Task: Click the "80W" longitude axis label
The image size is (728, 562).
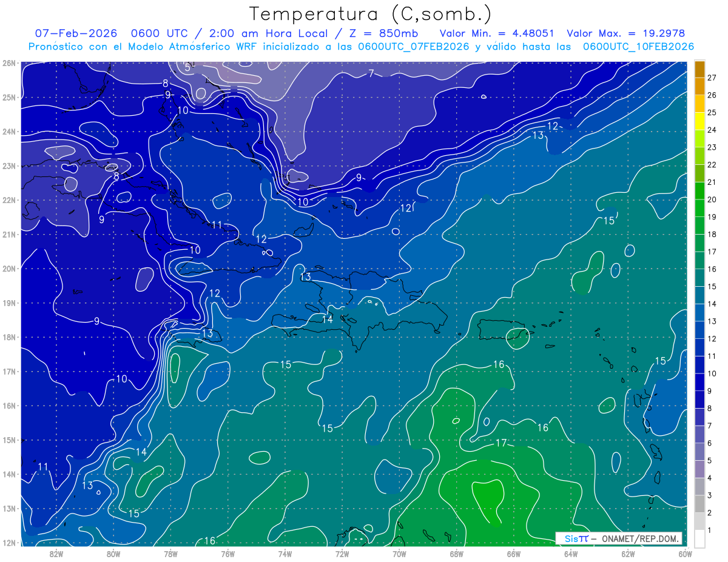Action: pos(113,554)
